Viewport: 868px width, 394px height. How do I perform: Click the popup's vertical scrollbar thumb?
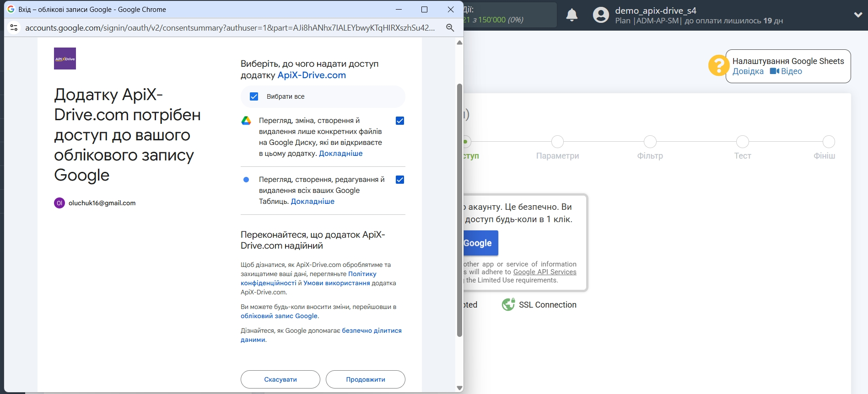[459, 210]
